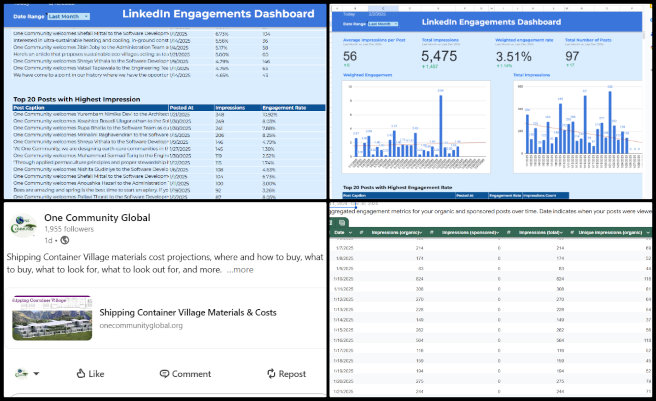The width and height of the screenshot is (656, 401).
Task: Click the number-type icon before Unique impressions
Action: click(x=572, y=232)
